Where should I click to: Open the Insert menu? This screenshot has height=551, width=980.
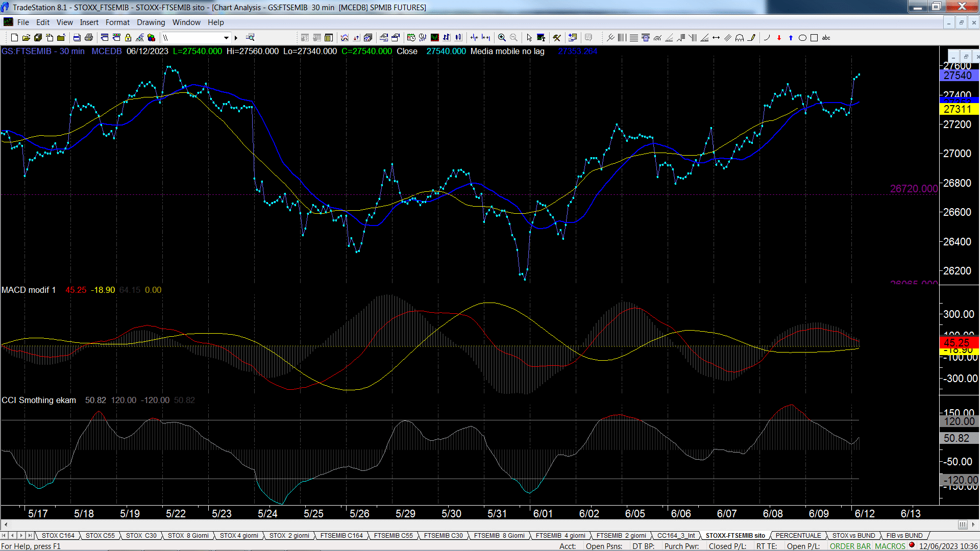click(x=89, y=22)
